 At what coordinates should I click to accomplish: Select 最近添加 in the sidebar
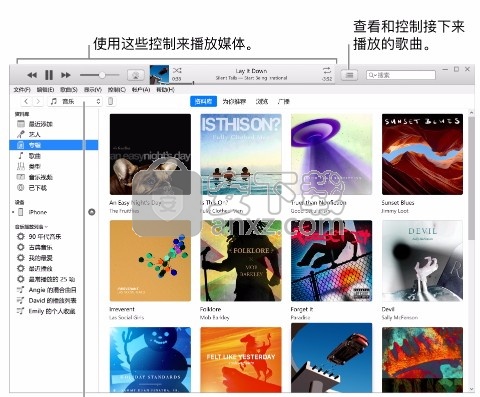tap(53, 124)
